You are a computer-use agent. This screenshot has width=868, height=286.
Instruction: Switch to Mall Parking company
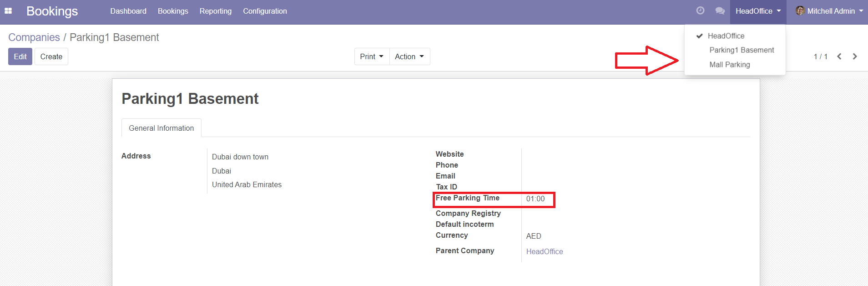click(x=729, y=65)
